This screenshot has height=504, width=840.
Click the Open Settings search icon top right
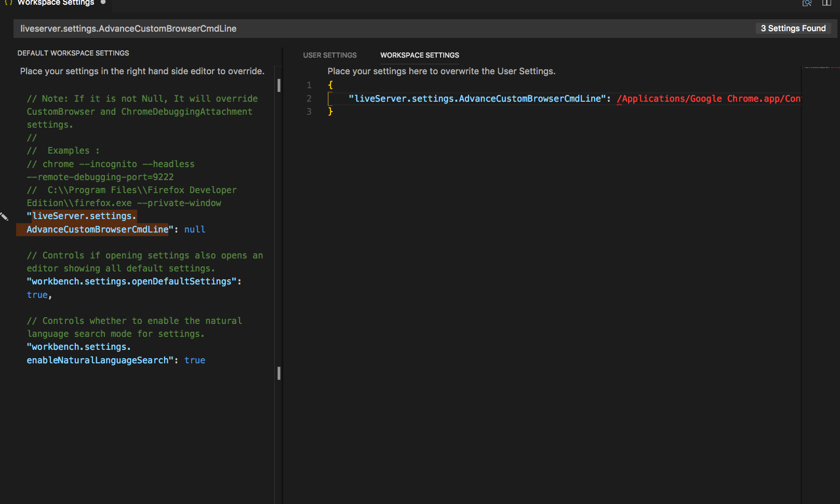(807, 3)
